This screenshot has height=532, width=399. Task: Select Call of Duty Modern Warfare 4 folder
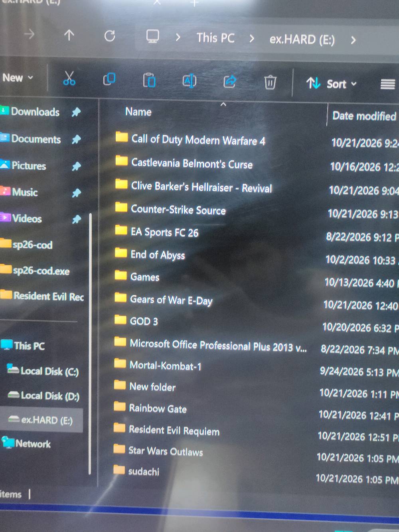(190, 139)
